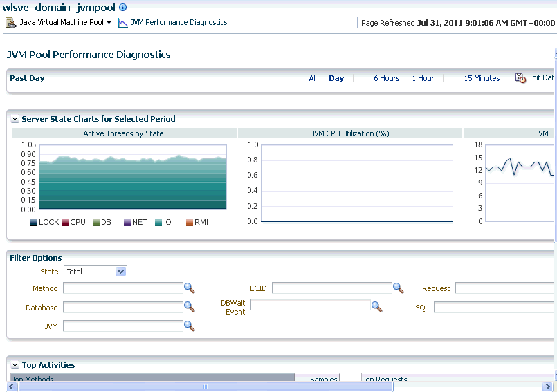This screenshot has width=557, height=392.
Task: Open JVM Performance Diagnostics link
Action: click(x=179, y=22)
